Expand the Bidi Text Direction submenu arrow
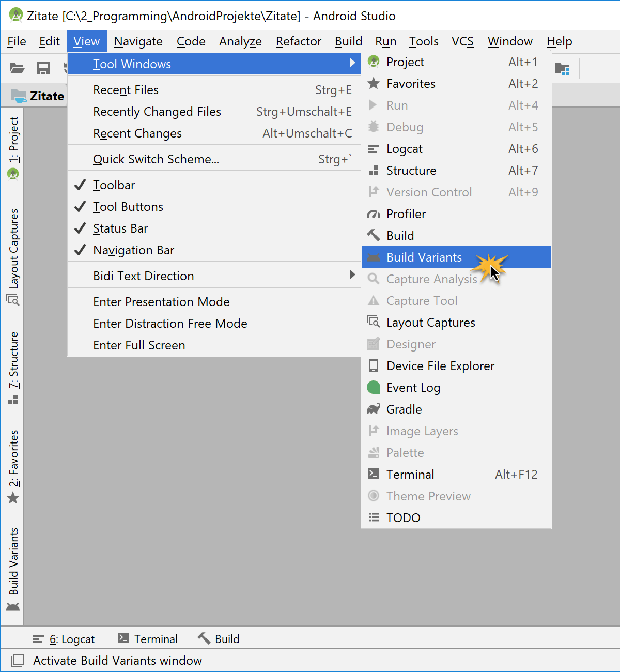 352,274
